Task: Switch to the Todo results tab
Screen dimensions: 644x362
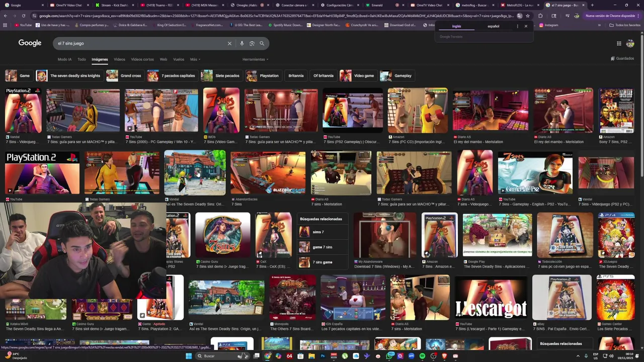Action: click(x=82, y=59)
